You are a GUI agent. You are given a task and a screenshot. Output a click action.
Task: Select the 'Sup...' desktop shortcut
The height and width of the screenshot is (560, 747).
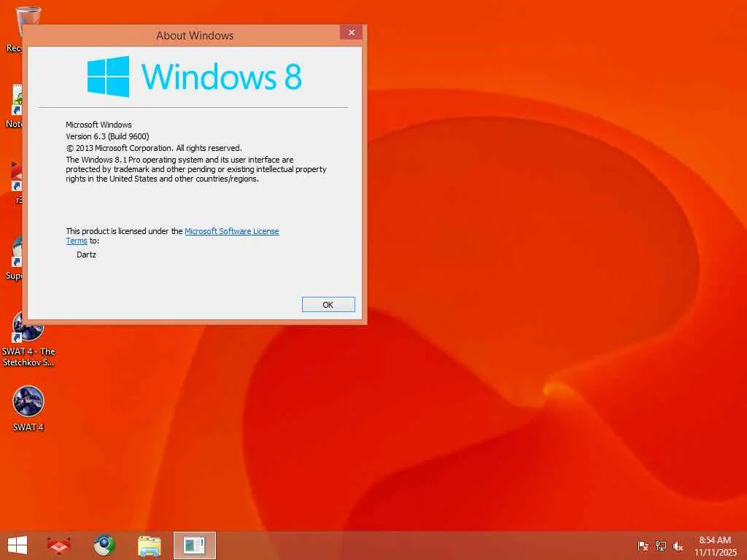tap(15, 257)
